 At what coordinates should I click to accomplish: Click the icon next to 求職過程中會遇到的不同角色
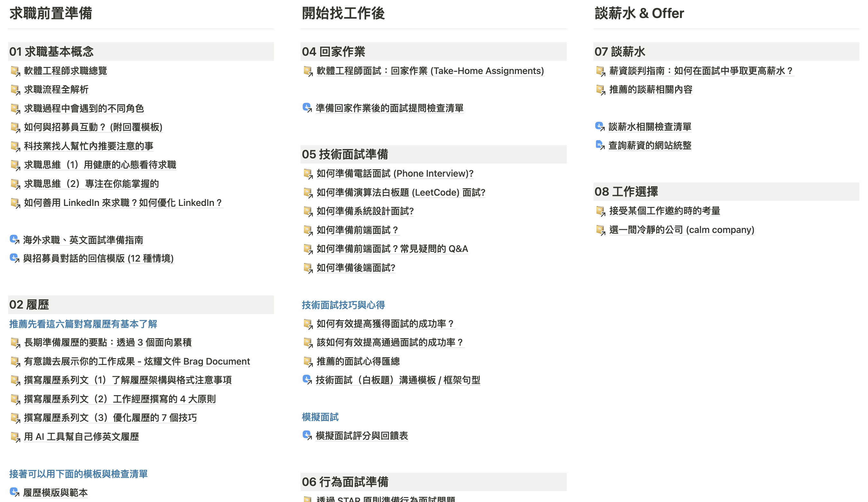[15, 109]
